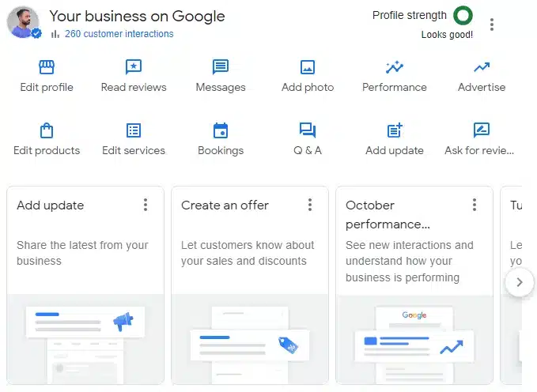
Task: Open the Edit profile storefront icon
Action: [47, 67]
